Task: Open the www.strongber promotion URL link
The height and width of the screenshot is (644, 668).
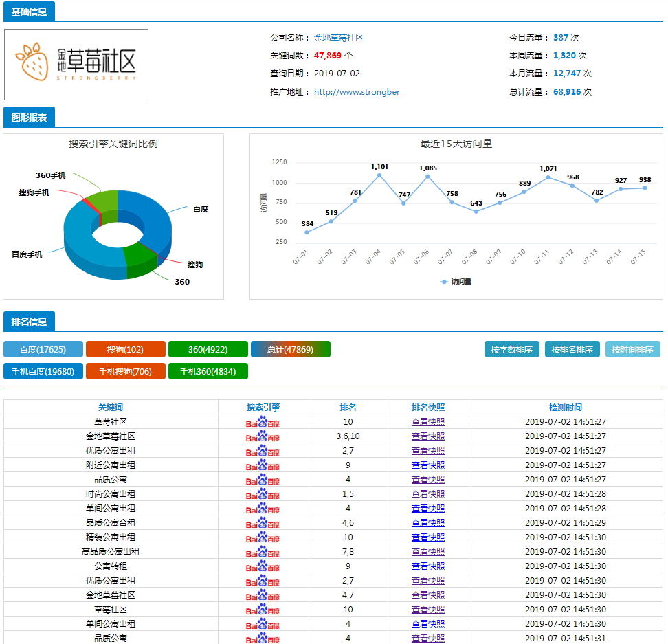Action: (x=357, y=92)
